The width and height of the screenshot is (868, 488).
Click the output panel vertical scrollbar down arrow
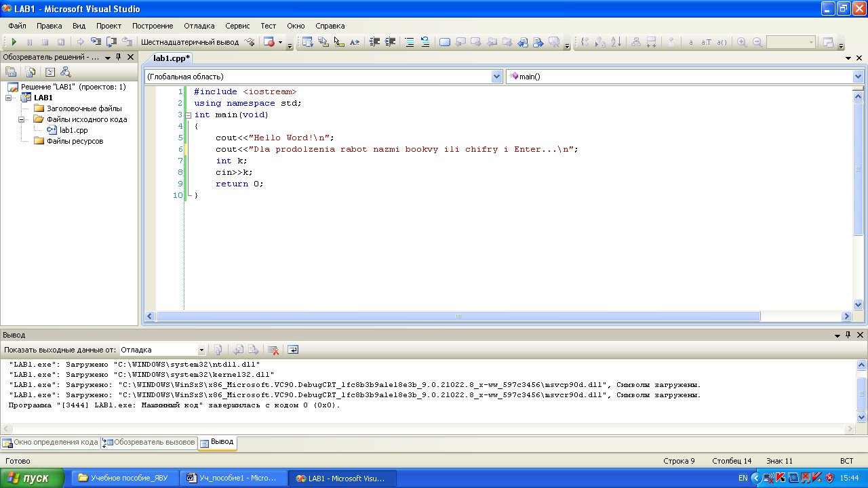point(861,418)
